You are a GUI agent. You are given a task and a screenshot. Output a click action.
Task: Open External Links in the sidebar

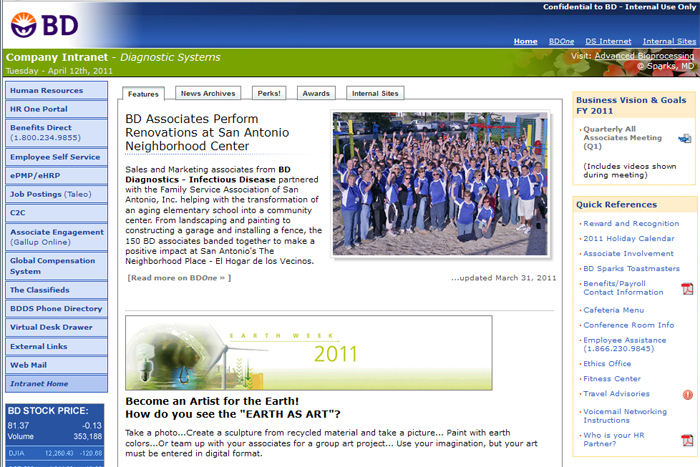tap(56, 346)
